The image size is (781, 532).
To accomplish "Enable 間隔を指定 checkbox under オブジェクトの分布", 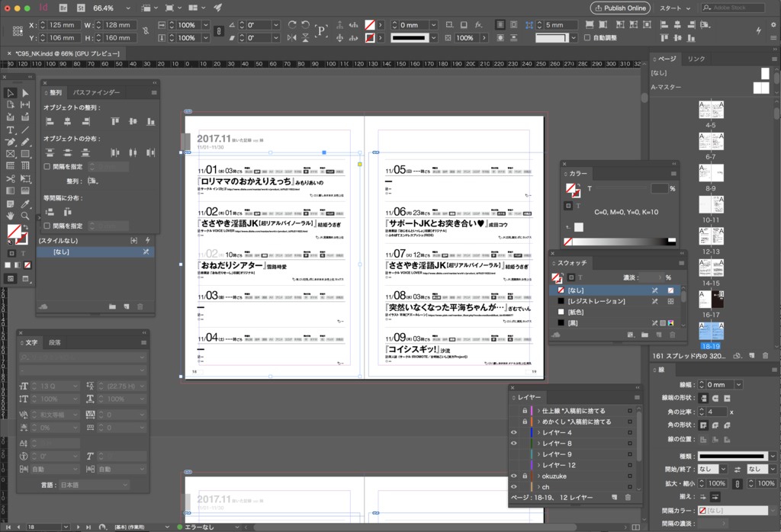I will pyautogui.click(x=47, y=167).
